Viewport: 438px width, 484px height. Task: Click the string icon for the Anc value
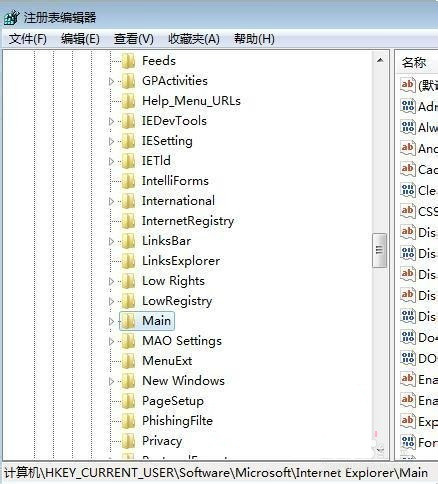tap(408, 148)
